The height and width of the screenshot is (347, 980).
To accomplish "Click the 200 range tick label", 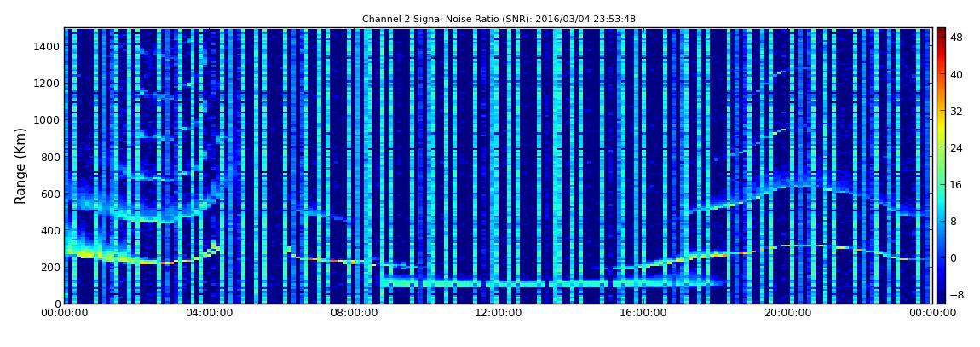I will coord(50,267).
